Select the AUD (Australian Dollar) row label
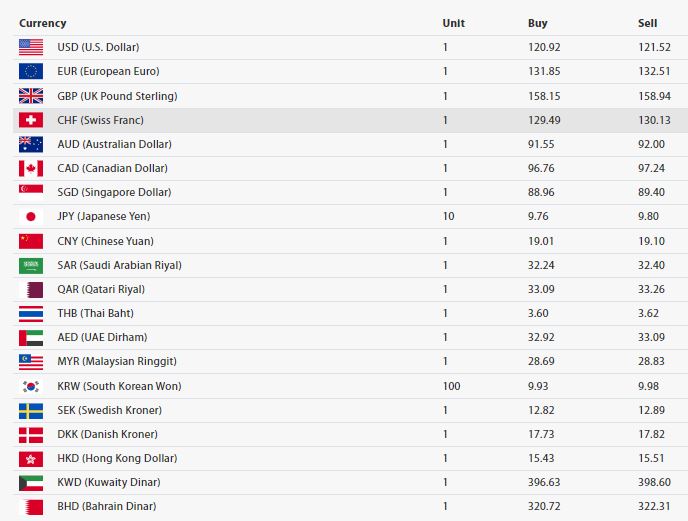This screenshot has height=521, width=688. coord(115,144)
